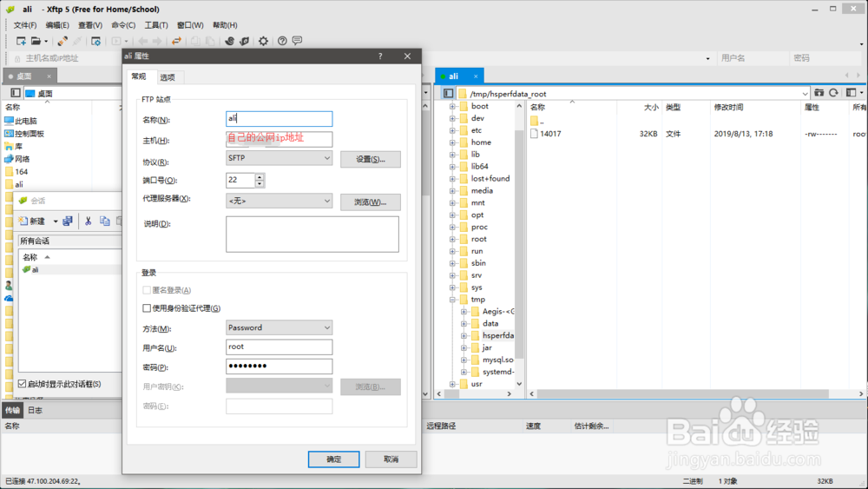Open the 查看(V) menu
The image size is (868, 489).
(90, 25)
